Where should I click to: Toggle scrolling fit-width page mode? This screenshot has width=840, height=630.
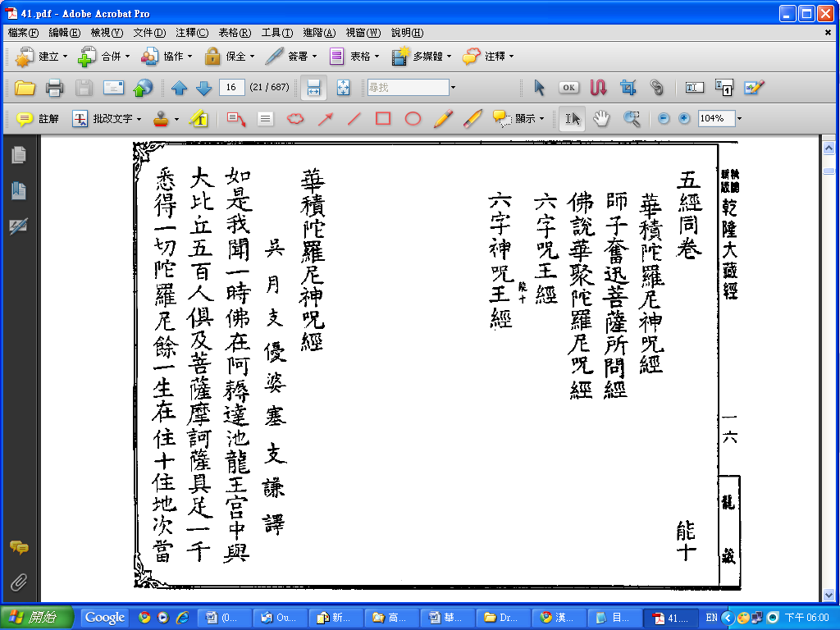pyautogui.click(x=313, y=88)
